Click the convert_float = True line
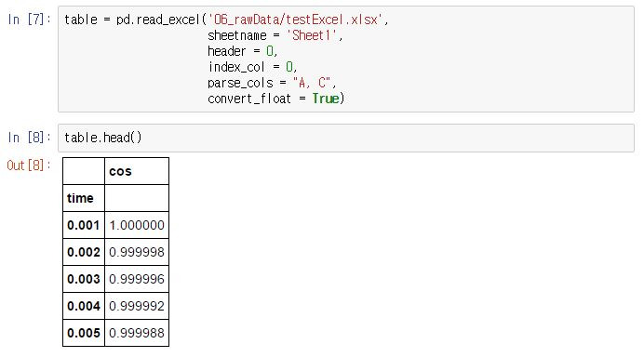 276,99
